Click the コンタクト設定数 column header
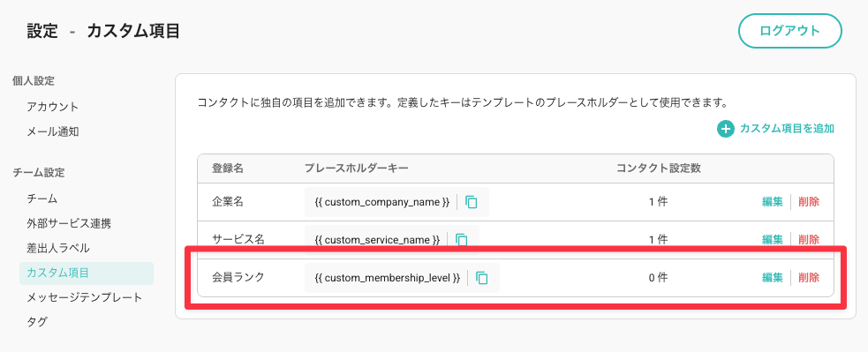868x352 pixels. point(659,169)
